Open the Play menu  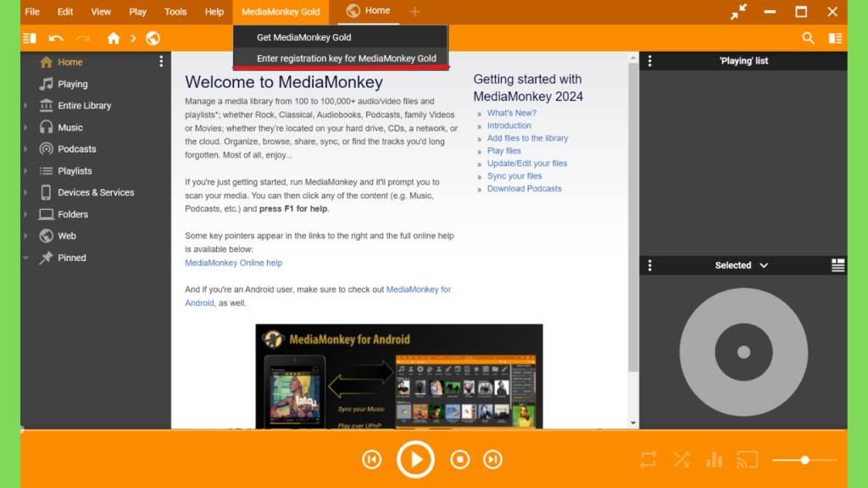(x=138, y=12)
